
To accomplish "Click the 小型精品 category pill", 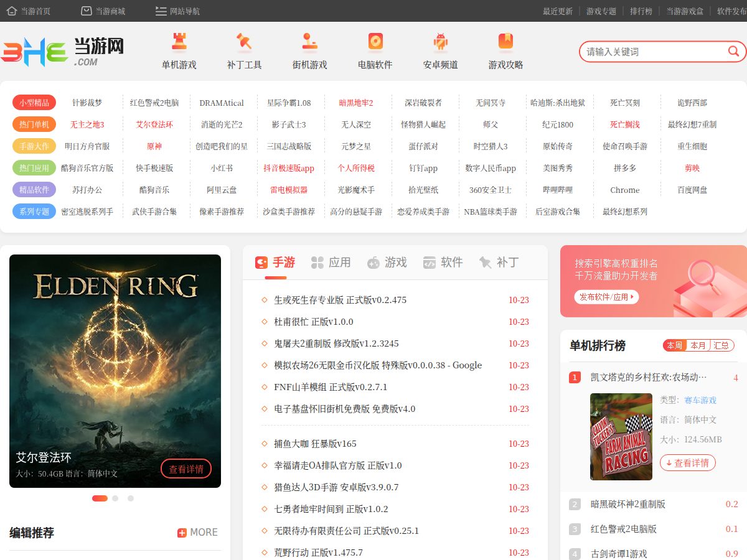I will 34,103.
